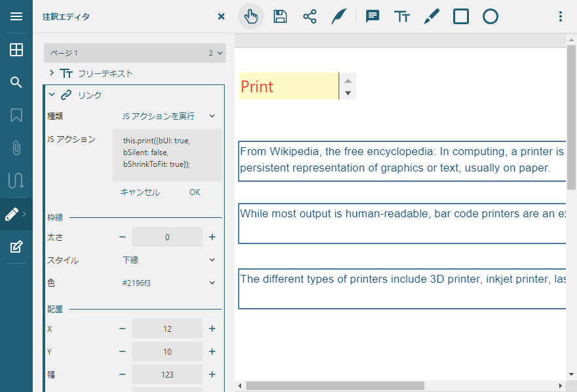
Task: Add a sticky note comment annotation
Action: [x=373, y=16]
